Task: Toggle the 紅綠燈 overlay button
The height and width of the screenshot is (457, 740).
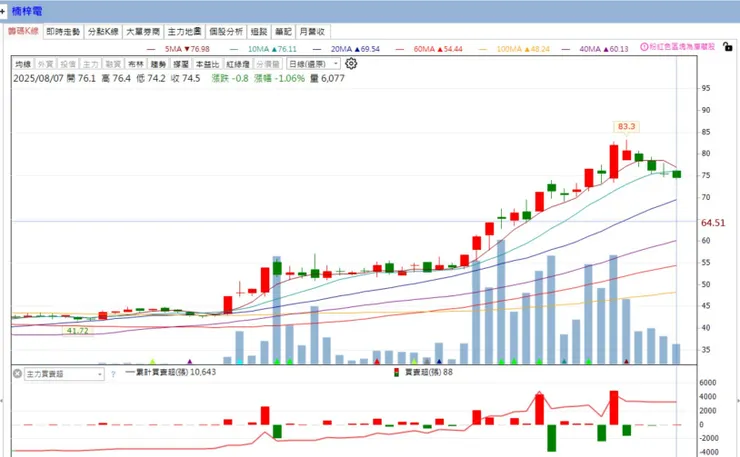Action: click(238, 64)
